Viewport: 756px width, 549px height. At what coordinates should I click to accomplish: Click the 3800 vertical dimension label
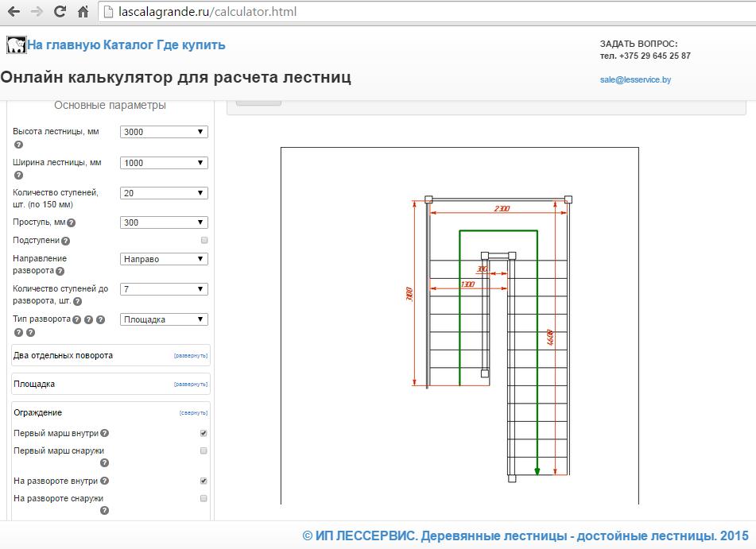click(x=409, y=294)
